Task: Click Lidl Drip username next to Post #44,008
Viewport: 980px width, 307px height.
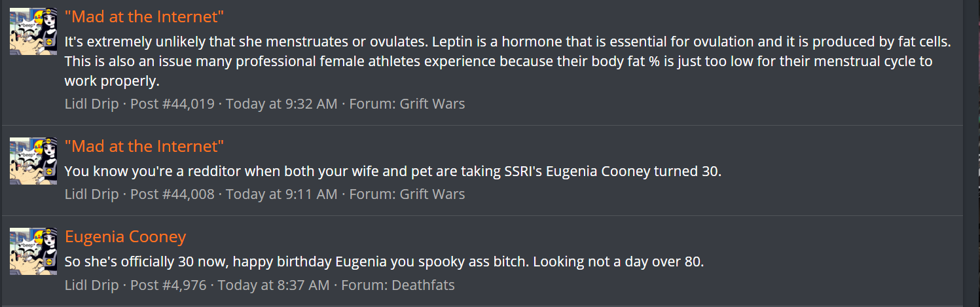Action: pos(92,194)
